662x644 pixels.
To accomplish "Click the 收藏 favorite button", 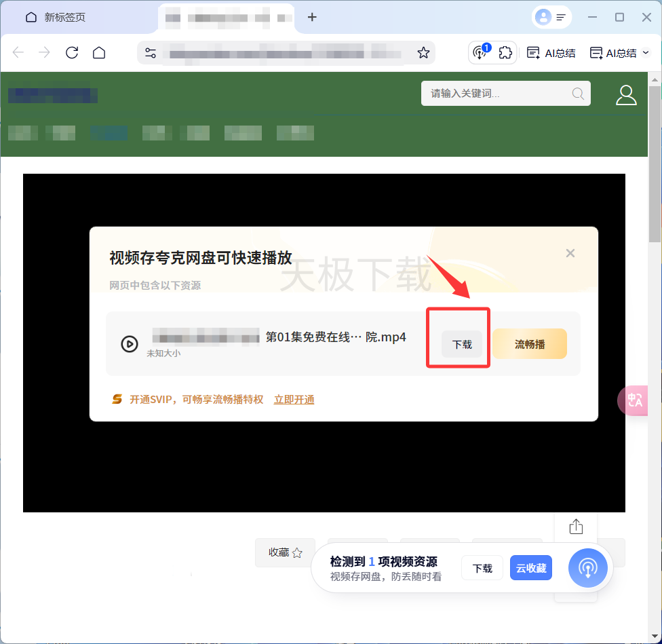I will pos(285,552).
